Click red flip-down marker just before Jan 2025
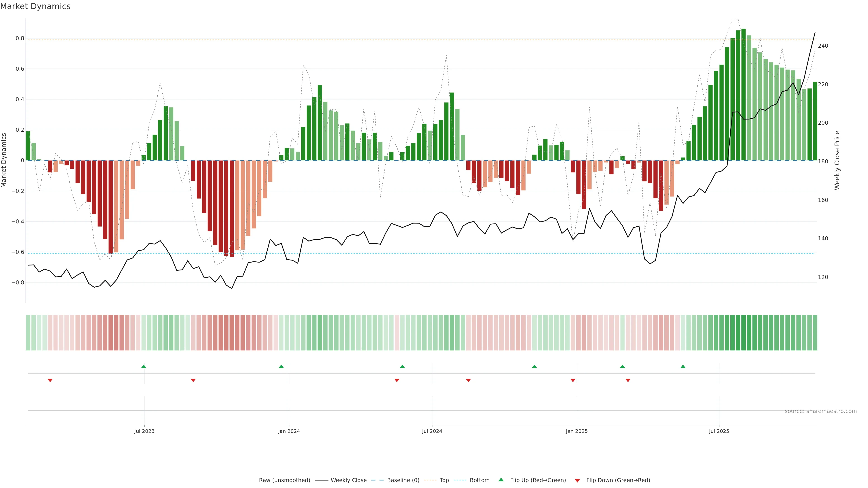This screenshot has height=488, width=868. pos(573,380)
